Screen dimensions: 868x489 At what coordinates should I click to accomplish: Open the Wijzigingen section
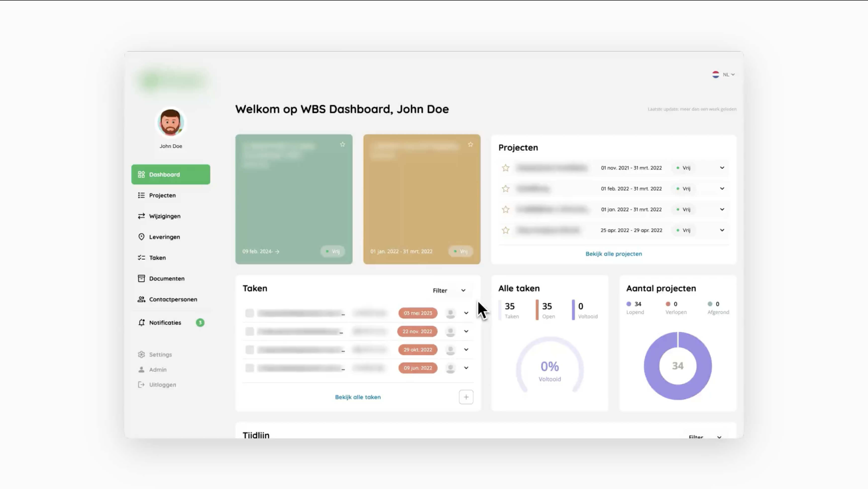tap(165, 216)
